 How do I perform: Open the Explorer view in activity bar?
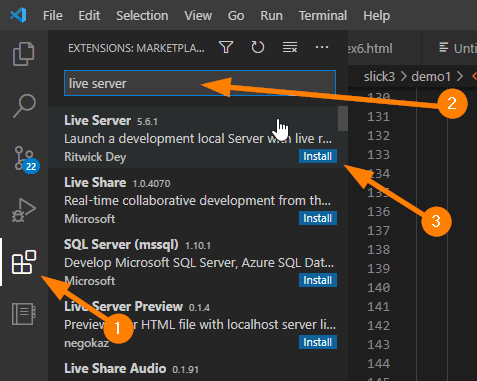pyautogui.click(x=24, y=54)
